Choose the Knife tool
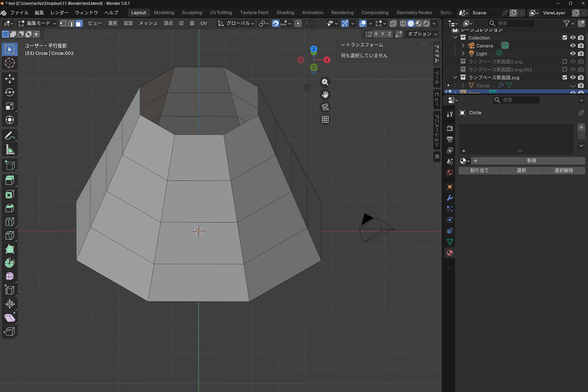Image resolution: width=588 pixels, height=392 pixels. click(x=9, y=236)
